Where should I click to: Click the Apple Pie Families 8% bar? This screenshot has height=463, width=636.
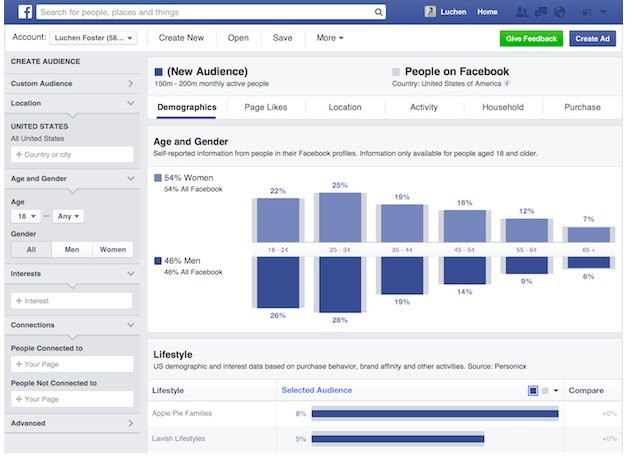tap(435, 413)
